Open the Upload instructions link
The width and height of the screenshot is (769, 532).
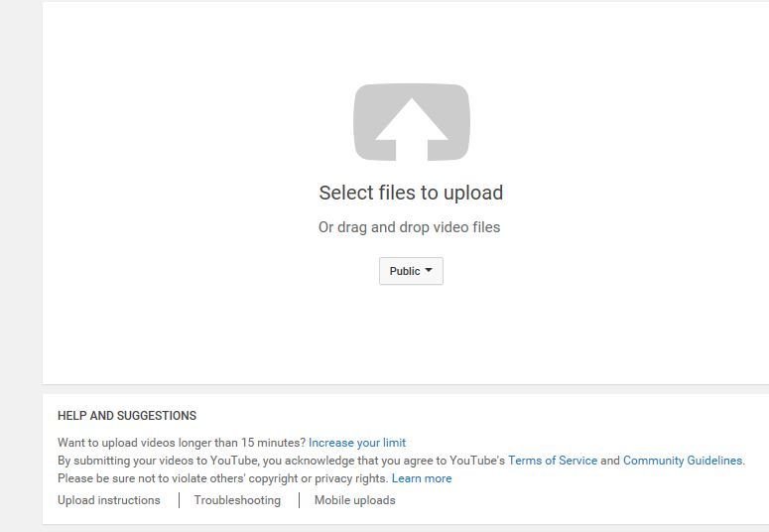click(x=109, y=500)
